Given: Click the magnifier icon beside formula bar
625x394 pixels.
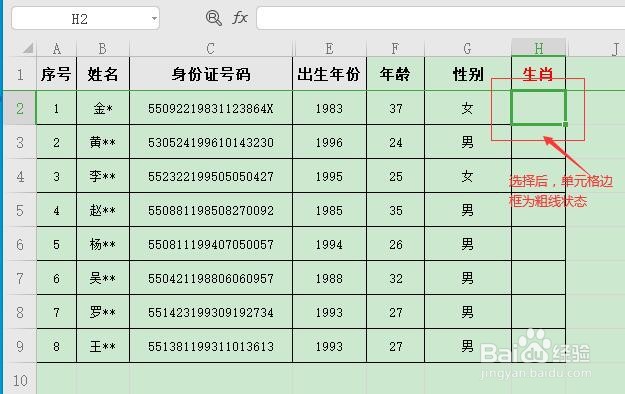Looking at the screenshot, I should tap(214, 18).
